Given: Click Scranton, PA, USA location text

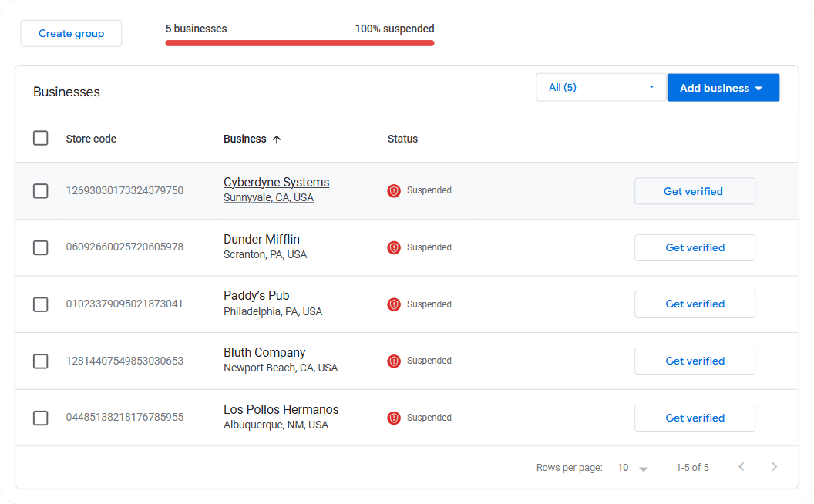Looking at the screenshot, I should pyautogui.click(x=265, y=255).
